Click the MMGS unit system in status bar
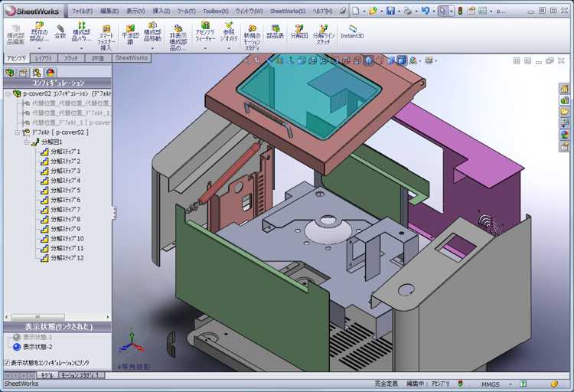Image resolution: width=574 pixels, height=392 pixels. [x=491, y=384]
